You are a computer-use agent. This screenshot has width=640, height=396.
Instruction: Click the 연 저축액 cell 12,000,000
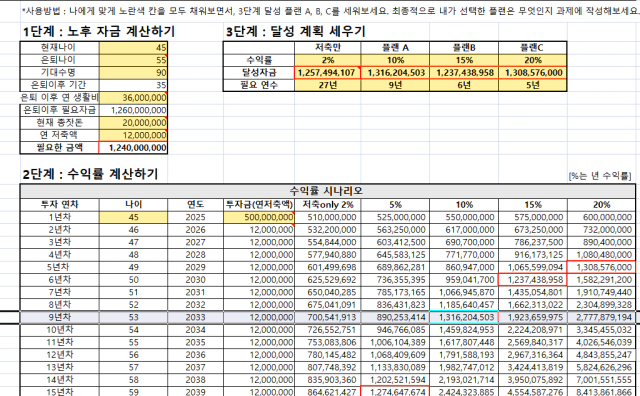tap(133, 135)
